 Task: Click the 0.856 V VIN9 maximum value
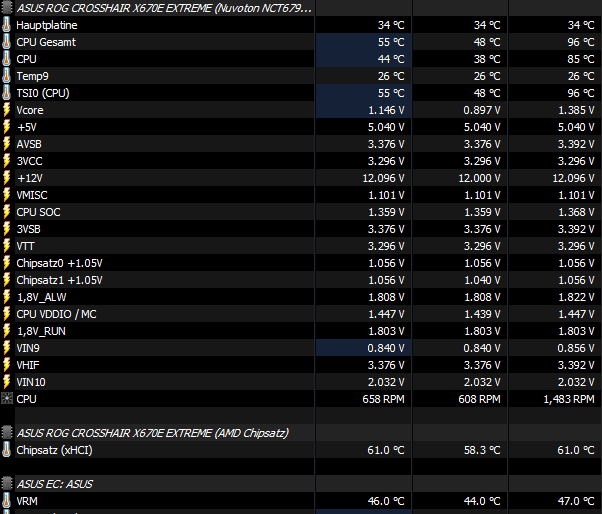coord(576,348)
